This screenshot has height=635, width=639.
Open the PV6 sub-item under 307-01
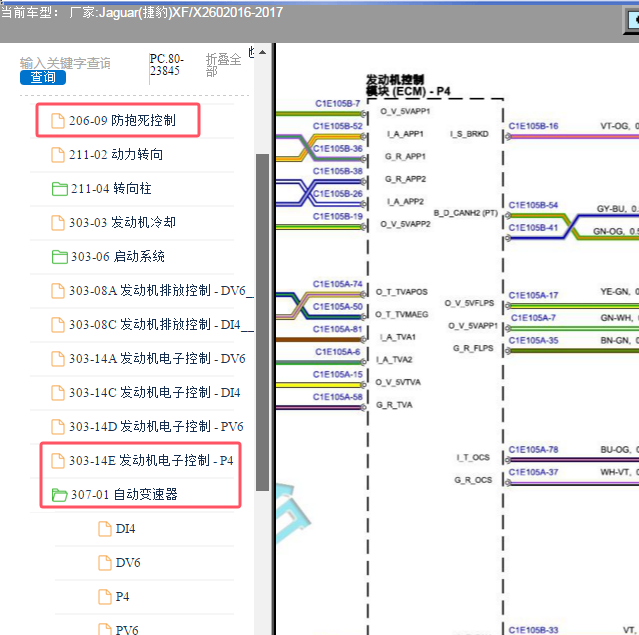pos(127,630)
